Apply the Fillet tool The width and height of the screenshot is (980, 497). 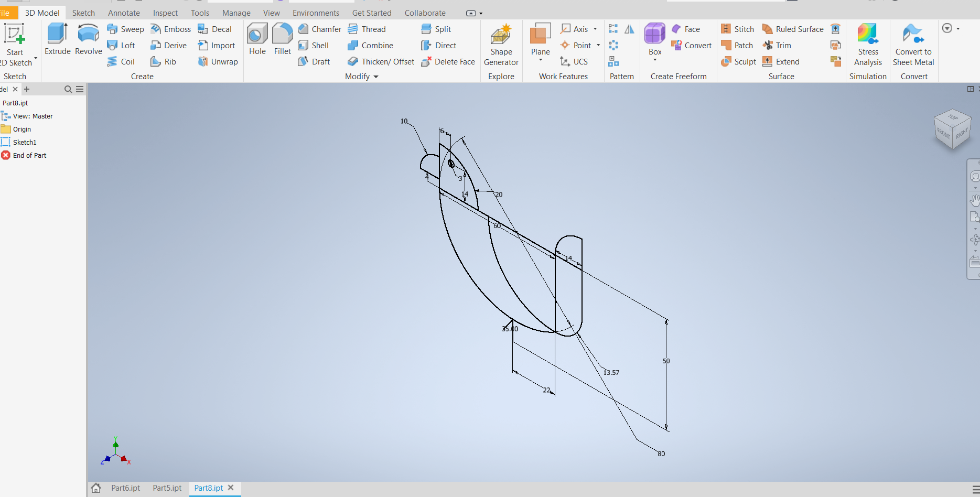tap(282, 39)
